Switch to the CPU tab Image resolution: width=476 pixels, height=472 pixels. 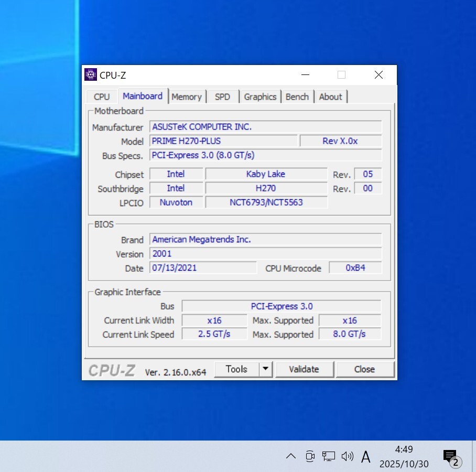(102, 96)
